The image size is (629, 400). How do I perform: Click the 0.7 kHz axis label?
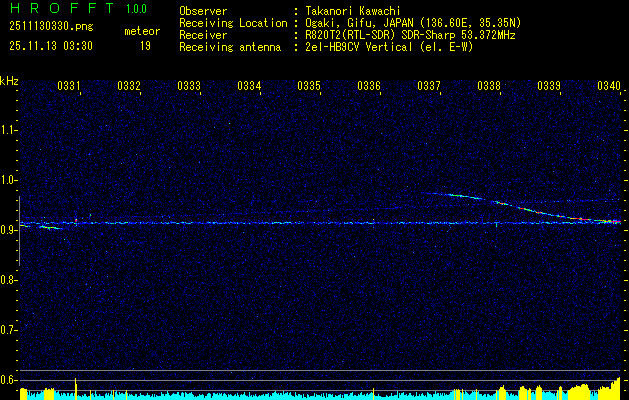tap(8, 330)
